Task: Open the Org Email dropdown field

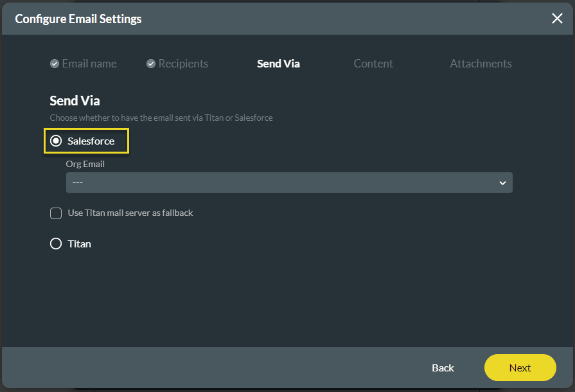Action: pos(283,183)
